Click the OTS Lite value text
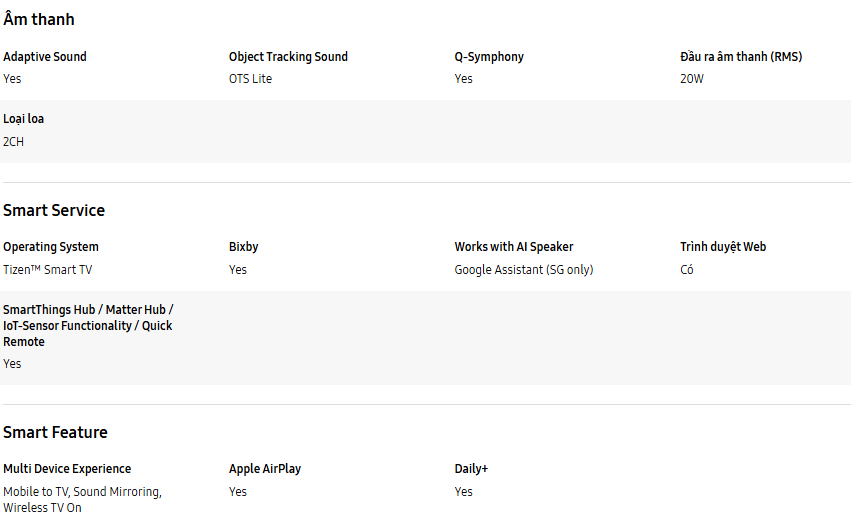The width and height of the screenshot is (851, 524). coord(250,79)
